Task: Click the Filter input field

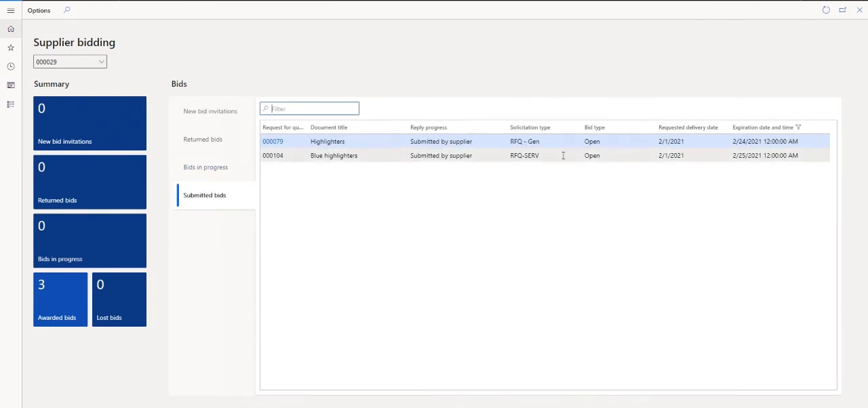Action: click(309, 108)
